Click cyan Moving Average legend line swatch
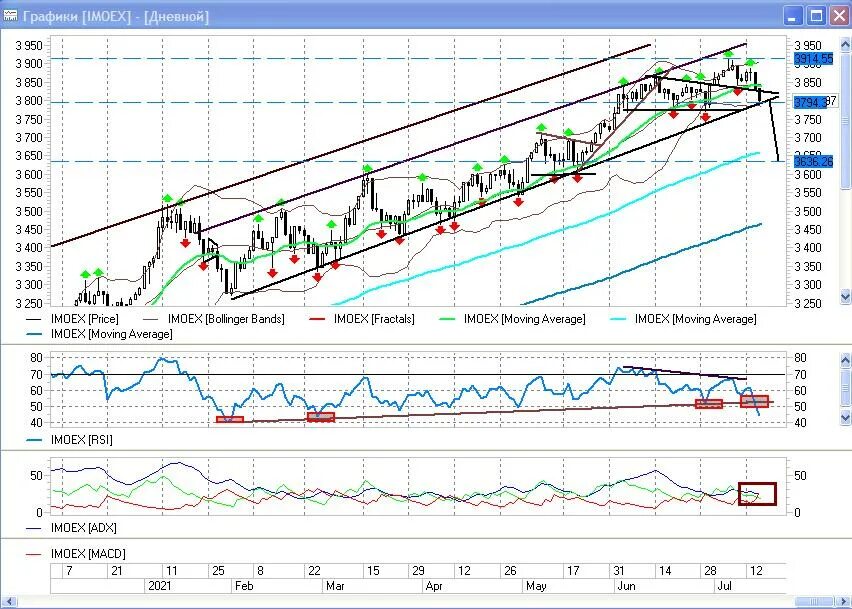852x609 pixels. tap(619, 319)
